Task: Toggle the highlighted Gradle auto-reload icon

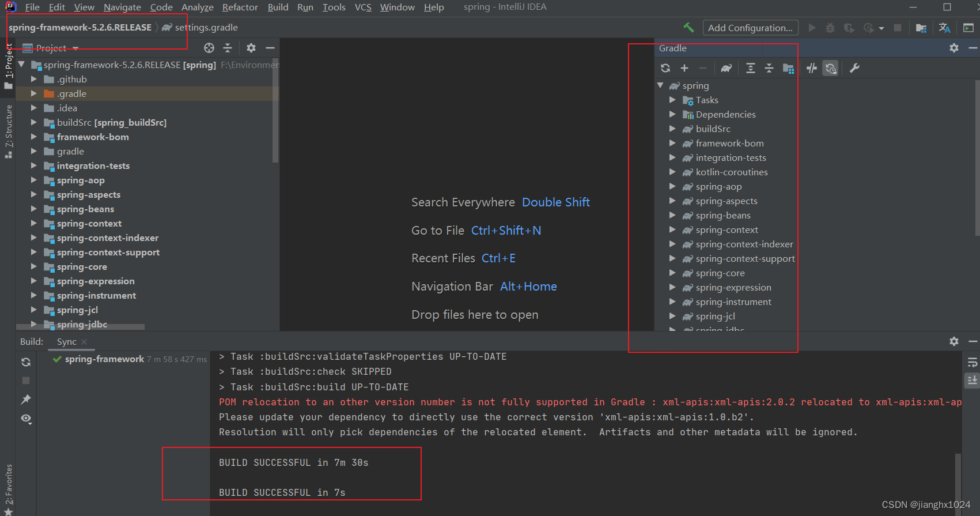Action: coord(830,68)
